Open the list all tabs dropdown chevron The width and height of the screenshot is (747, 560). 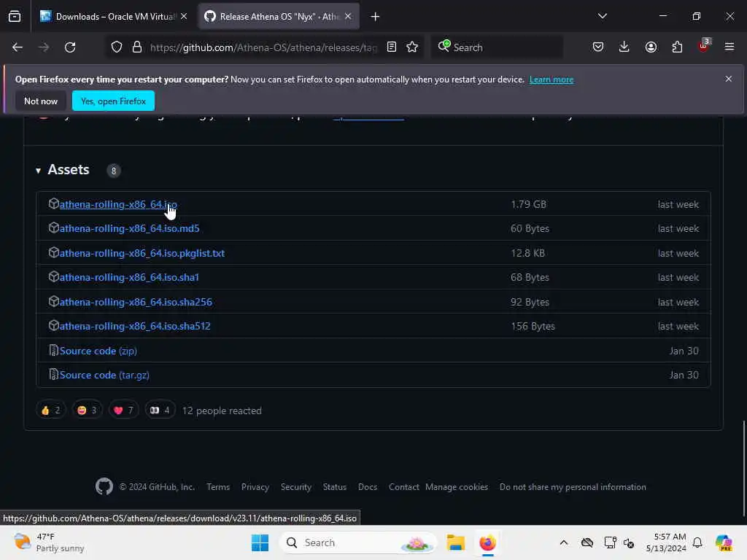pyautogui.click(x=602, y=16)
